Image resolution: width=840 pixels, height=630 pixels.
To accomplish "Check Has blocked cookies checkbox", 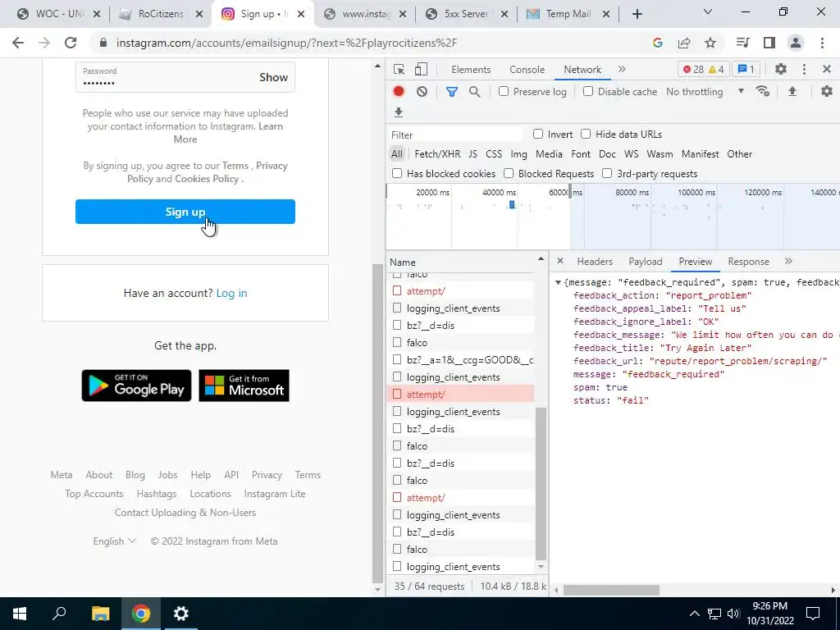I will [x=397, y=173].
